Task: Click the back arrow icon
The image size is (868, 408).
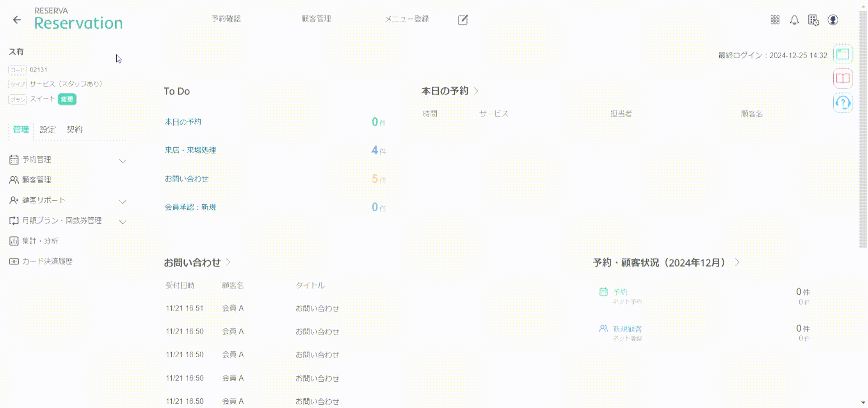Action: point(17,20)
